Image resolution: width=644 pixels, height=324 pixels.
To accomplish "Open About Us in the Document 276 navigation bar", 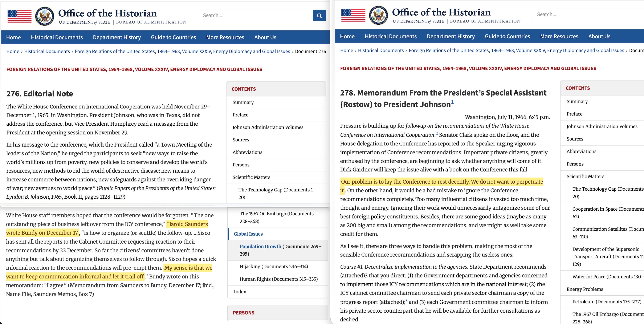I will (265, 37).
